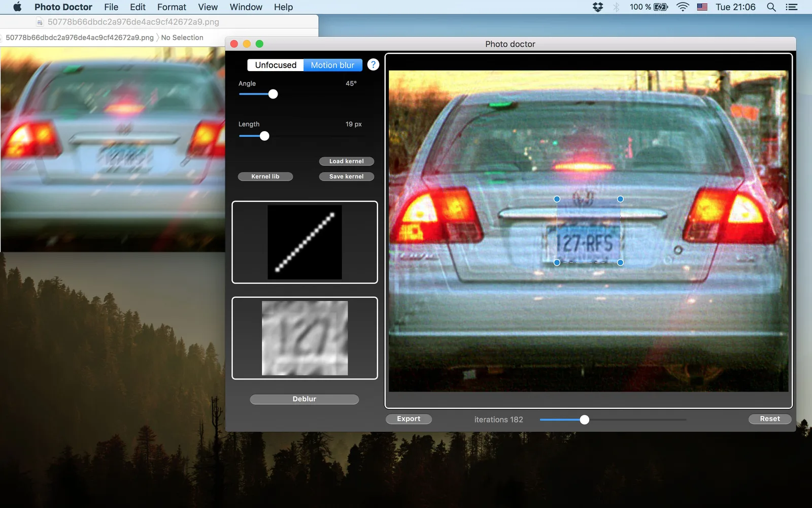812x508 pixels.
Task: Open the Format menu
Action: [172, 7]
